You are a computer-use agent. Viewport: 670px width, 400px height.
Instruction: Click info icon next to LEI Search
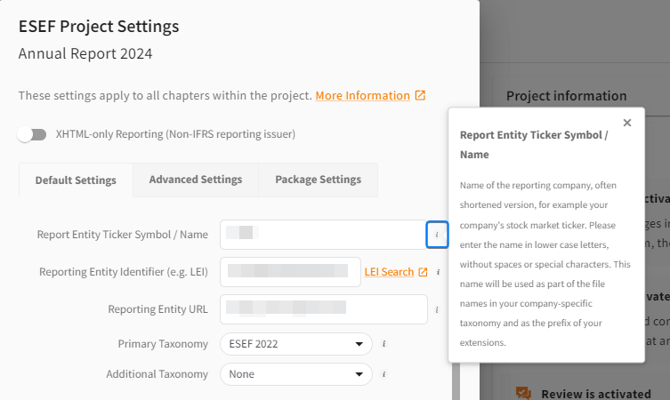(437, 272)
